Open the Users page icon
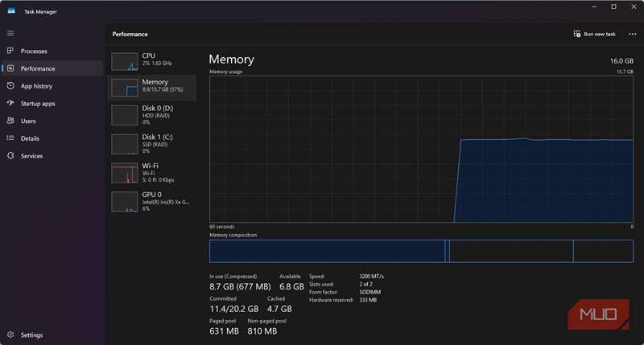644x345 pixels. coord(10,121)
